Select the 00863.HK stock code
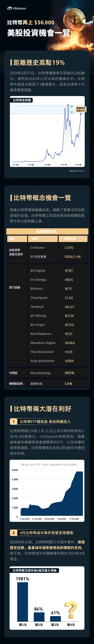This screenshot has width=94, height=644. coord(73,257)
